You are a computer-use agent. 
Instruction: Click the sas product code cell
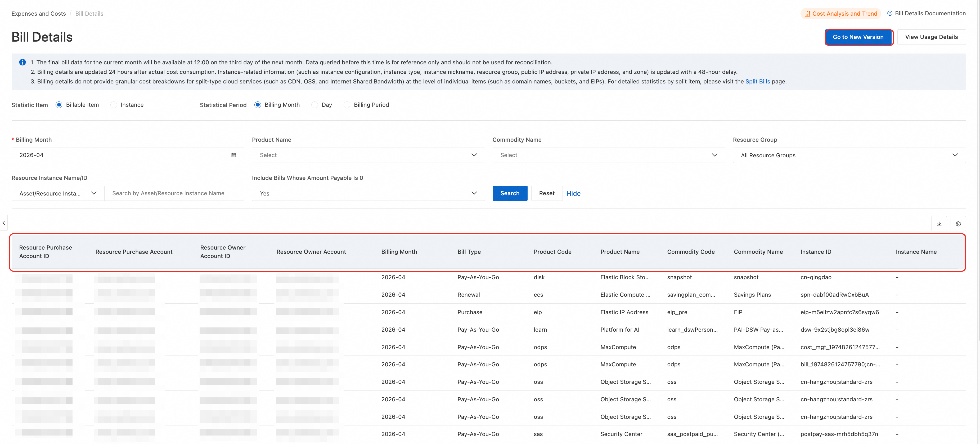[538, 434]
